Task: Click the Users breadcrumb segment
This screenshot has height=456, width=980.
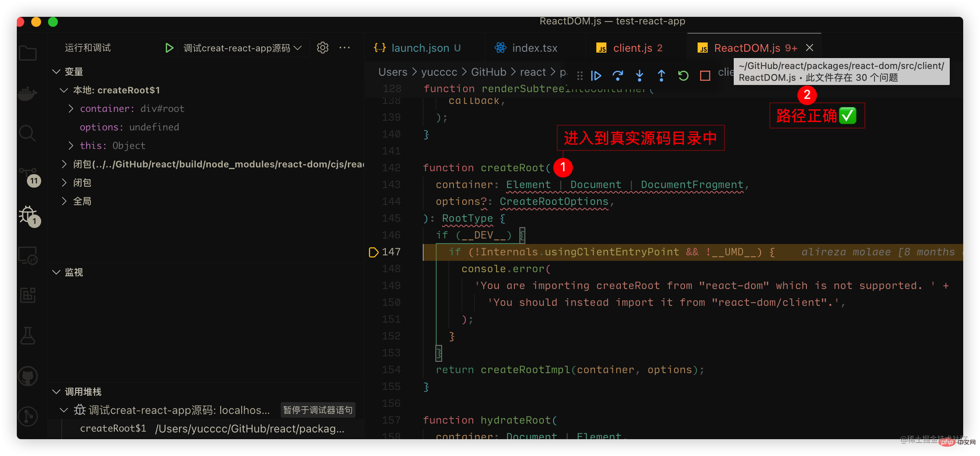Action: click(x=393, y=72)
